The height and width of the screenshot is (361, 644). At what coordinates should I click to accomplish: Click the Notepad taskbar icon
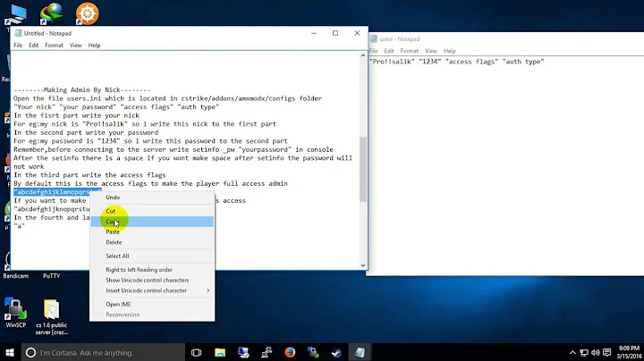(x=360, y=352)
